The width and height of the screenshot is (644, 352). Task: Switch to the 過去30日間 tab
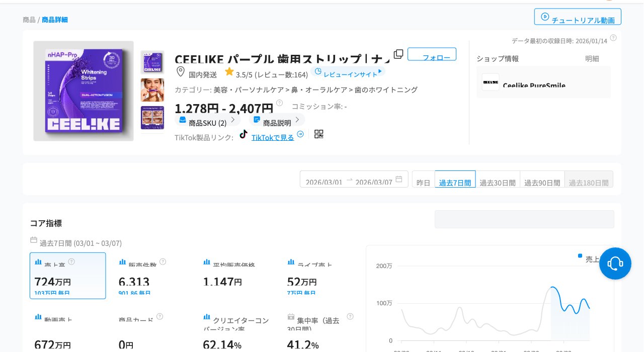click(498, 183)
